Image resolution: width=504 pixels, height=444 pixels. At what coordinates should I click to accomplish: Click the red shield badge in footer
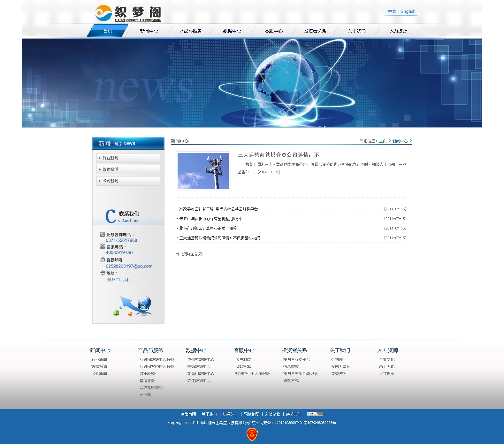pos(252,434)
